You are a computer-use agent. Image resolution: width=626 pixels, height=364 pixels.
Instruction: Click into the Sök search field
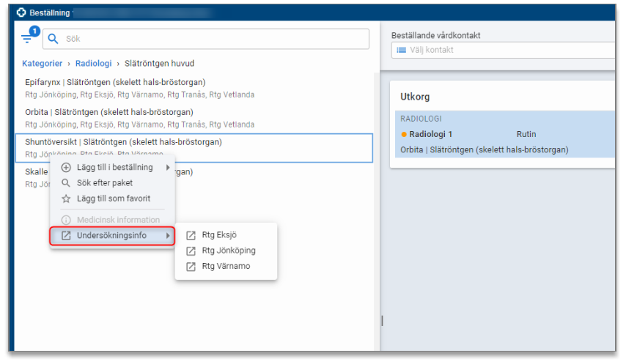[x=213, y=39]
